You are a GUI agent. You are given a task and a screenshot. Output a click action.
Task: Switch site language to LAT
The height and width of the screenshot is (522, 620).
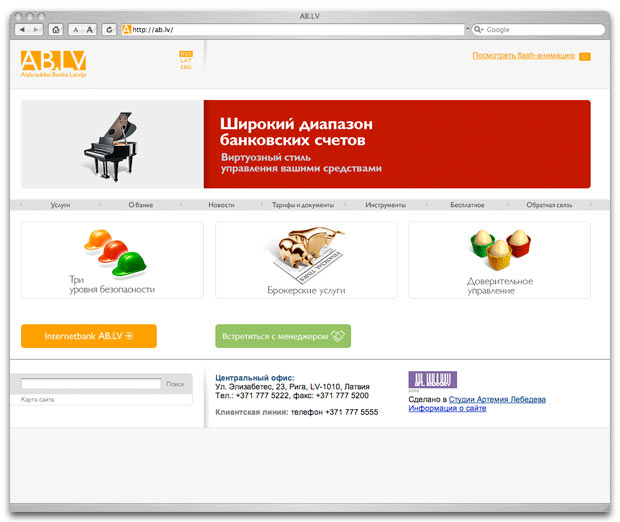186,61
